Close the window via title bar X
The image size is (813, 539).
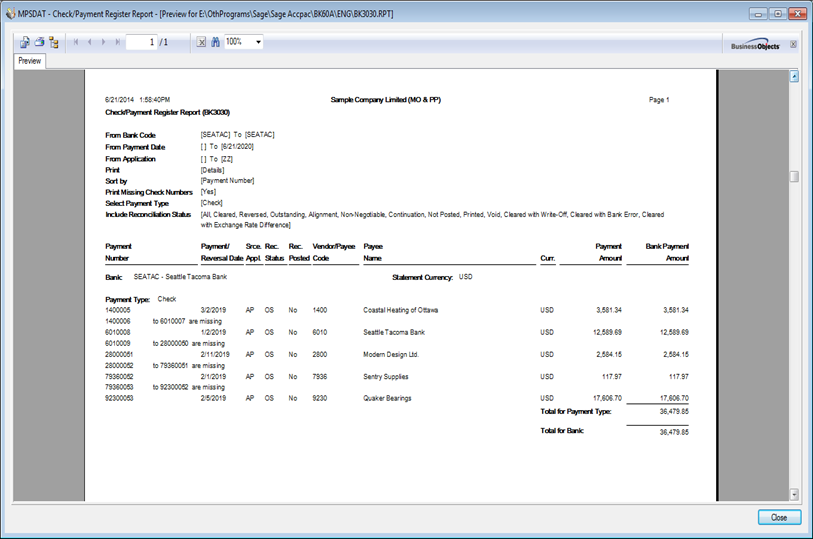point(797,14)
